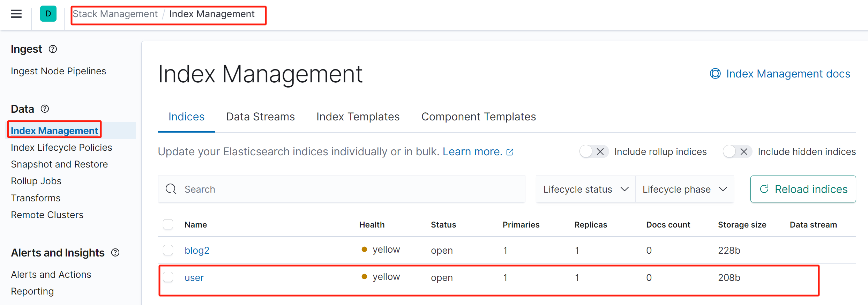Open the Lifecycle status dropdown
Screen dimensions: 868x305
click(585, 189)
